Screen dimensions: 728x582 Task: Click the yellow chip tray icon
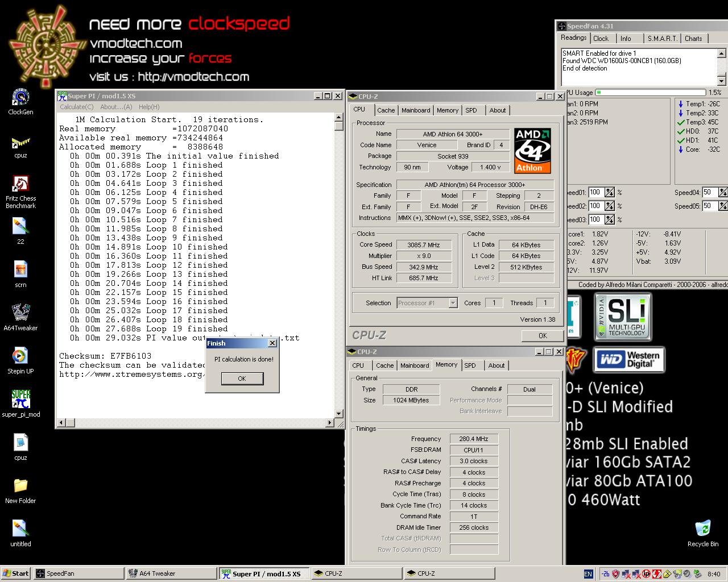click(667, 574)
